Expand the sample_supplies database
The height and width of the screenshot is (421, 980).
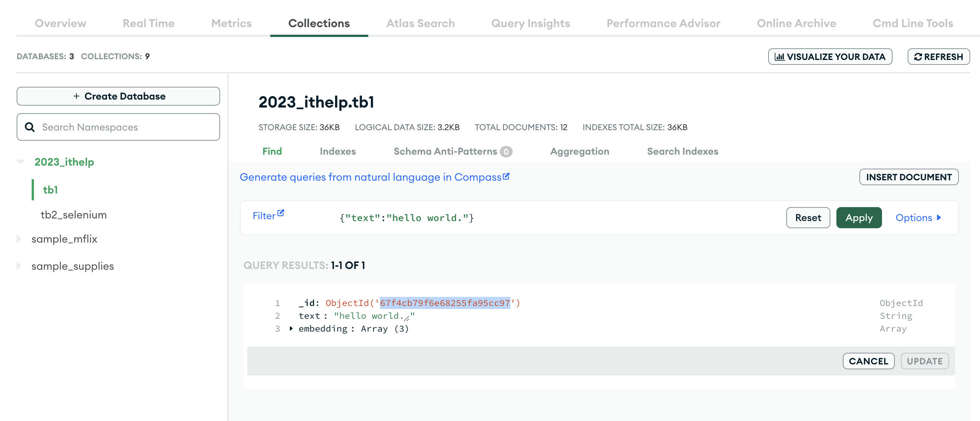coord(19,266)
